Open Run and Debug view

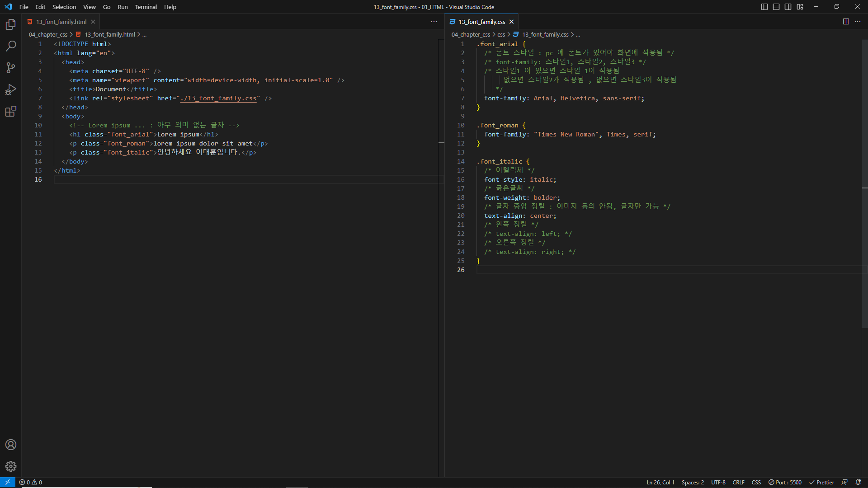coord(11,89)
